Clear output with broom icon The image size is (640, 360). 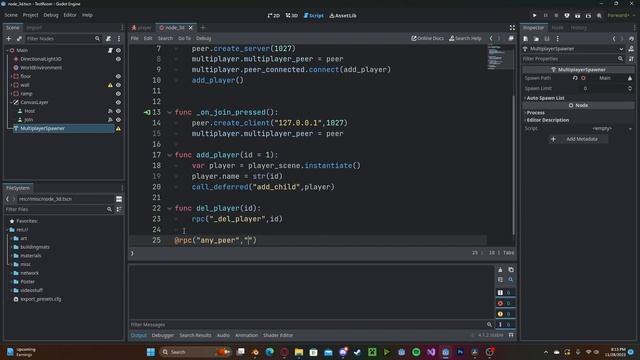click(500, 270)
